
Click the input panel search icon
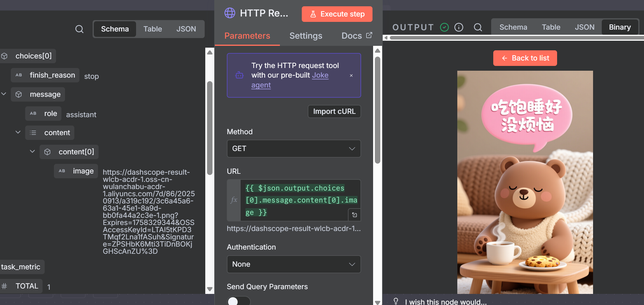click(79, 29)
